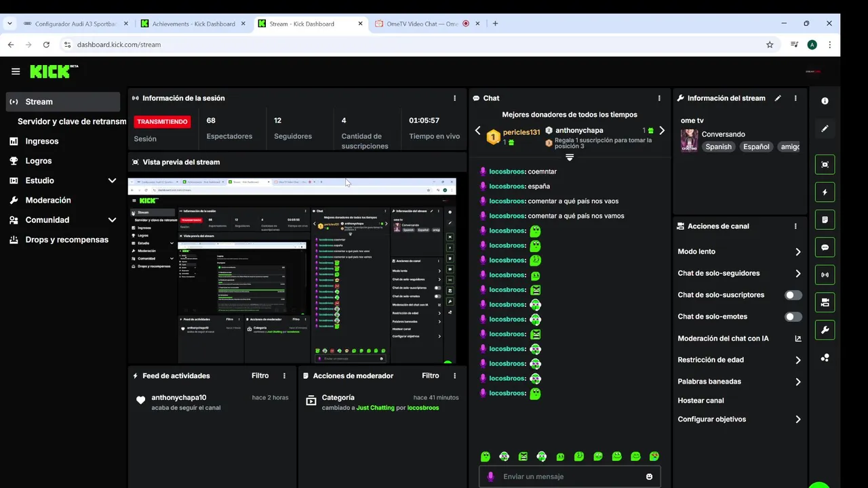Image resolution: width=868 pixels, height=488 pixels.
Task: Click the purple microphone icon in the message box
Action: click(x=490, y=476)
